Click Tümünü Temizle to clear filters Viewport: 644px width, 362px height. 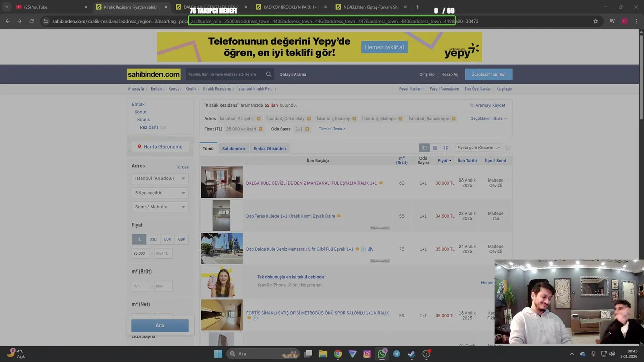click(x=332, y=129)
